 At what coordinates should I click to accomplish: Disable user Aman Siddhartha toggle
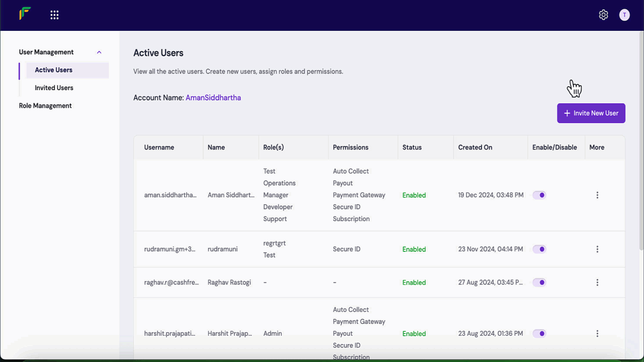[539, 195]
